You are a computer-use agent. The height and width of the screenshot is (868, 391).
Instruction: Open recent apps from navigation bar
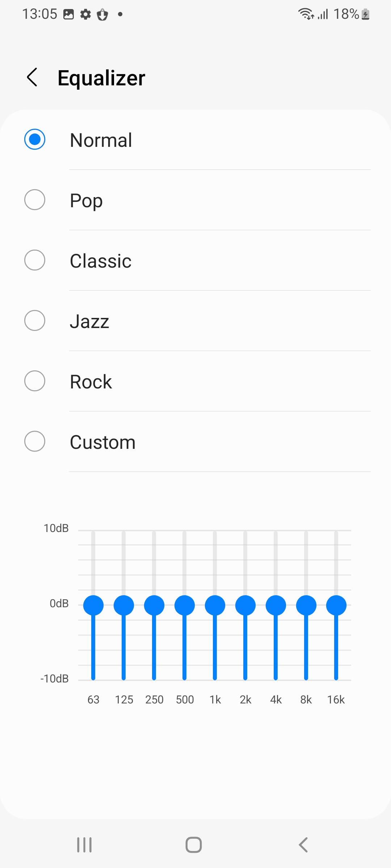[x=84, y=845]
